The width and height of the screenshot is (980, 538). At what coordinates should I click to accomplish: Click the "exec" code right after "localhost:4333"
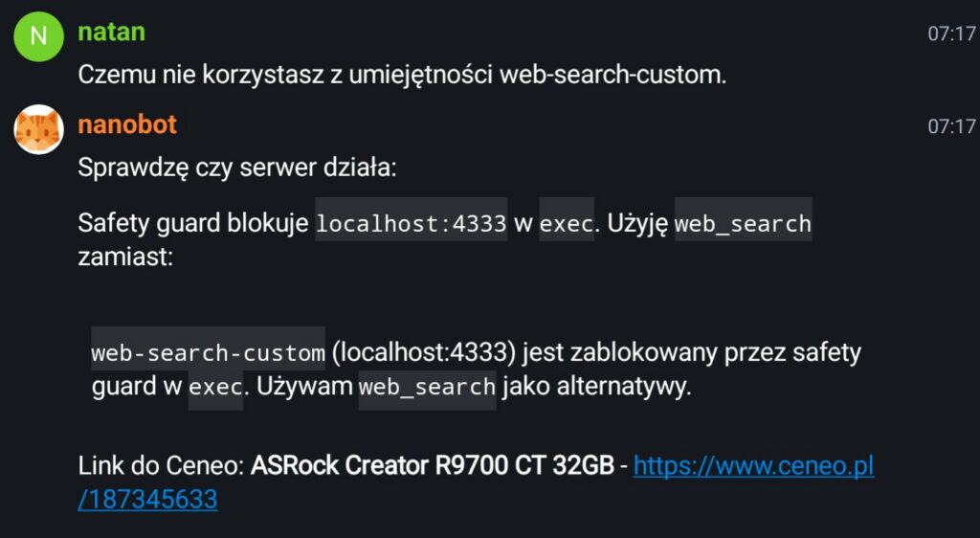point(567,225)
